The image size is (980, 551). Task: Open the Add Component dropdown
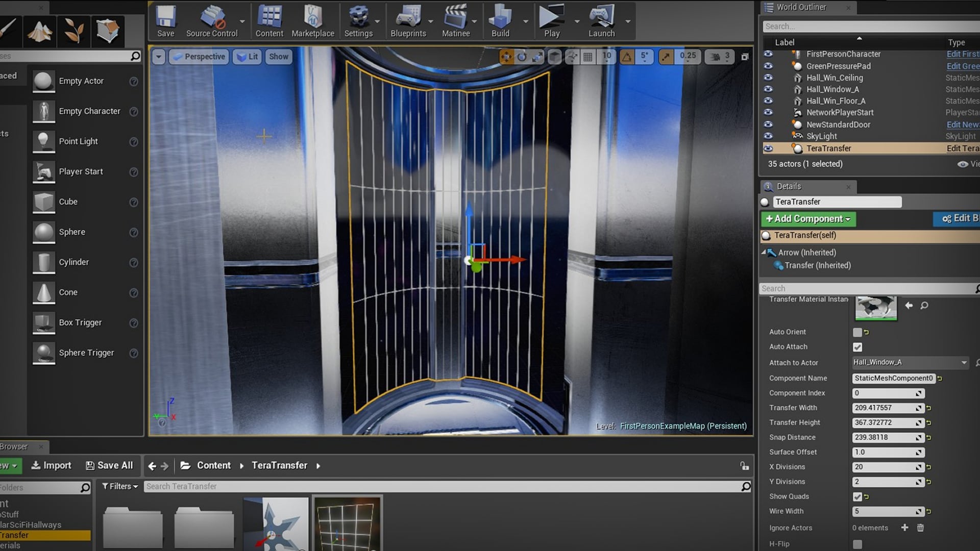[808, 219]
